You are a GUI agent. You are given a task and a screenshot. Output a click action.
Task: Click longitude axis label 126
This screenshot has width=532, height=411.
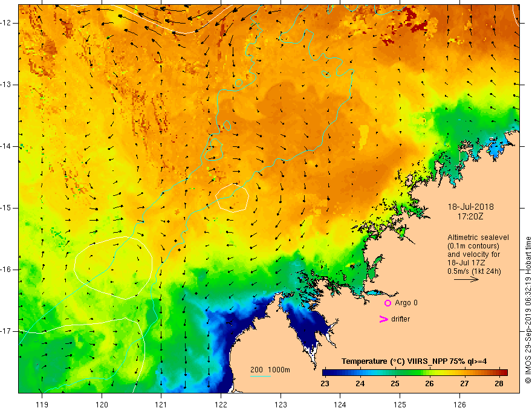tap(459, 404)
